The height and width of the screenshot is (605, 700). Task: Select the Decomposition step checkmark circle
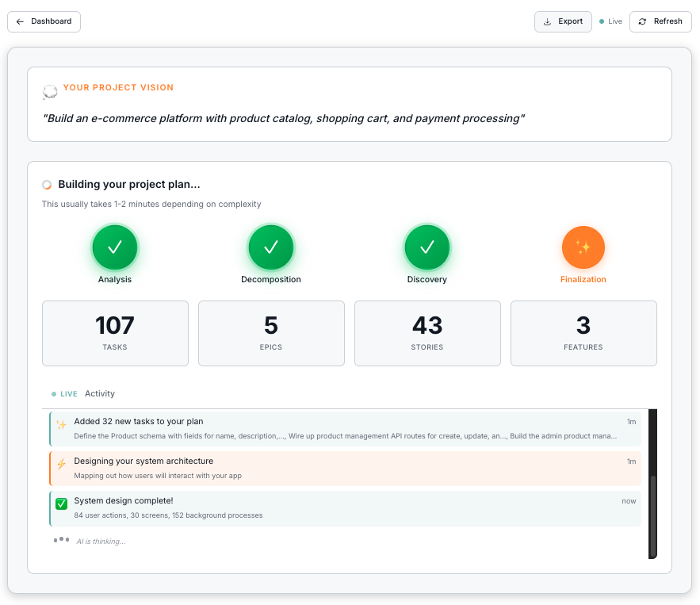(x=271, y=247)
